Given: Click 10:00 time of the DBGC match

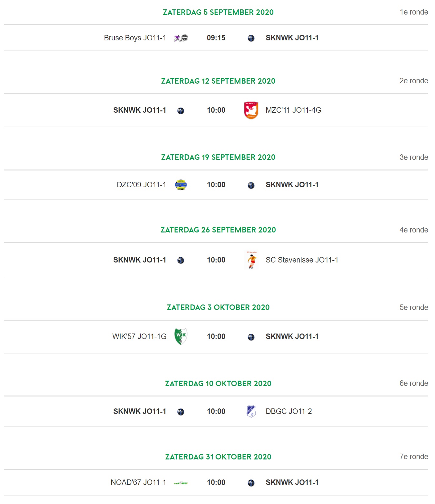Looking at the screenshot, I should pyautogui.click(x=216, y=411).
